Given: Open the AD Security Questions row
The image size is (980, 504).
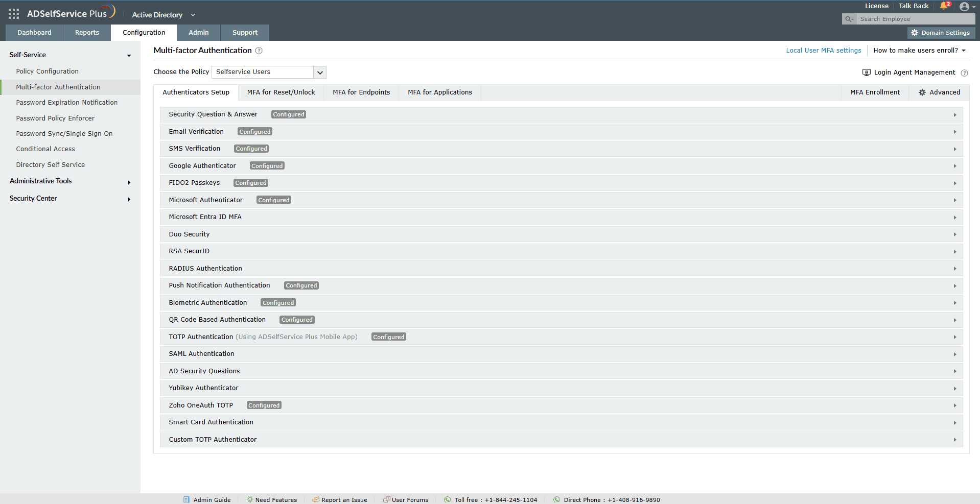Looking at the screenshot, I should coord(561,371).
